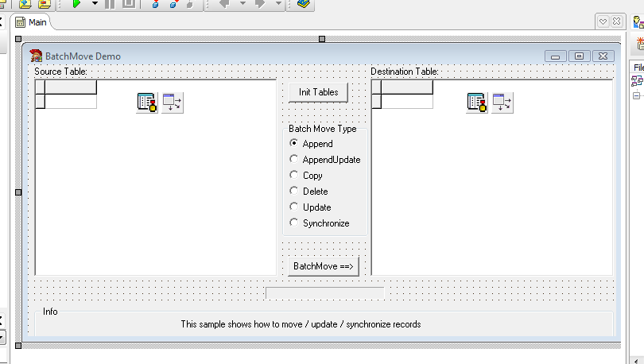Image resolution: width=644 pixels, height=364 pixels.
Task: Select the datasource component in Source Table
Action: [x=173, y=103]
